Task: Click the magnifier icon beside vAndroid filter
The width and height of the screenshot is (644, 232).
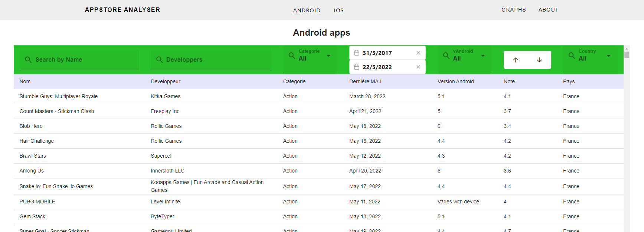Action: (x=447, y=55)
